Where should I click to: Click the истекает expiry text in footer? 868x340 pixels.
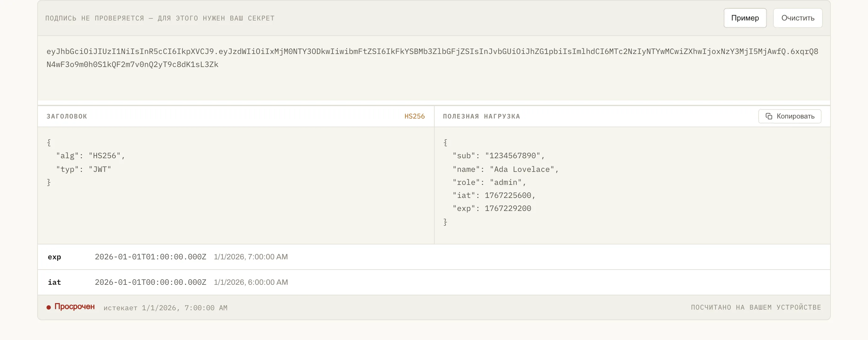coord(166,308)
